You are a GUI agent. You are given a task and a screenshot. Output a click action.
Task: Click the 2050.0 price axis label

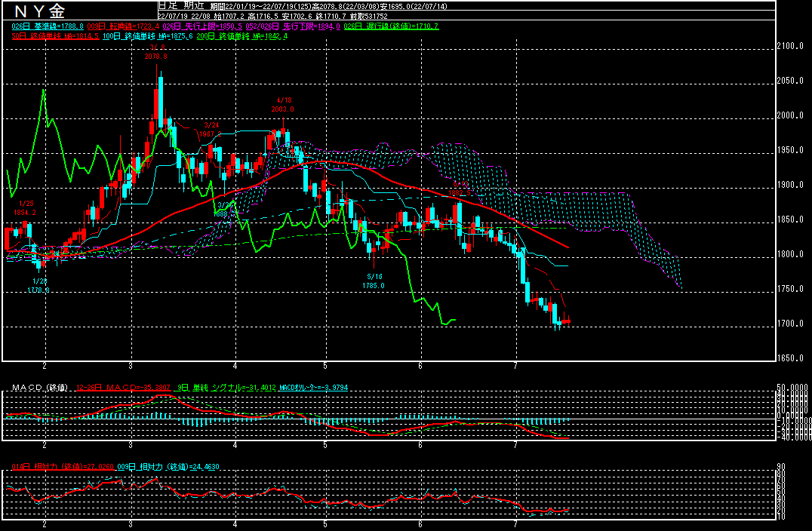790,81
